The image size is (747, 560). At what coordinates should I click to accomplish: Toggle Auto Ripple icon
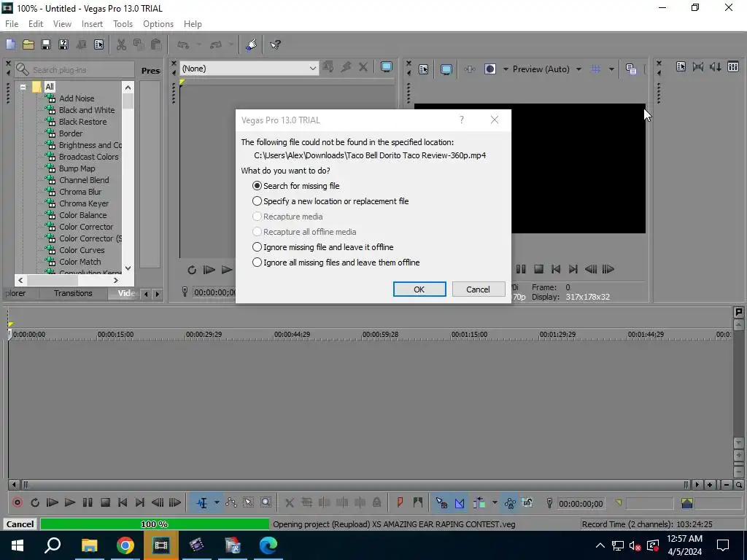[x=479, y=503]
